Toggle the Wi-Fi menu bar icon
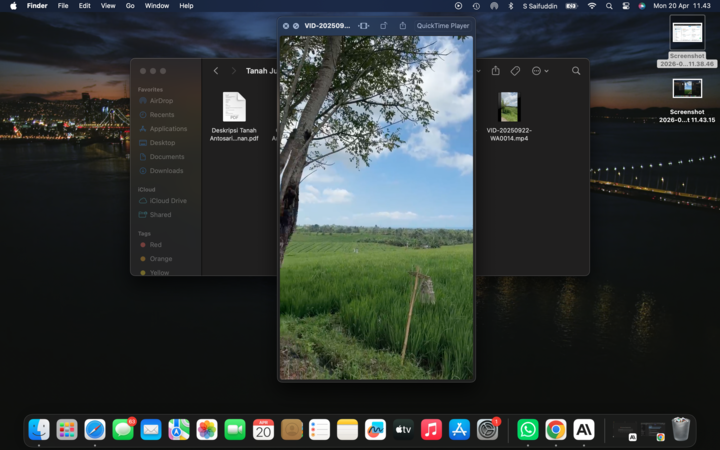This screenshot has height=450, width=720. (x=591, y=6)
